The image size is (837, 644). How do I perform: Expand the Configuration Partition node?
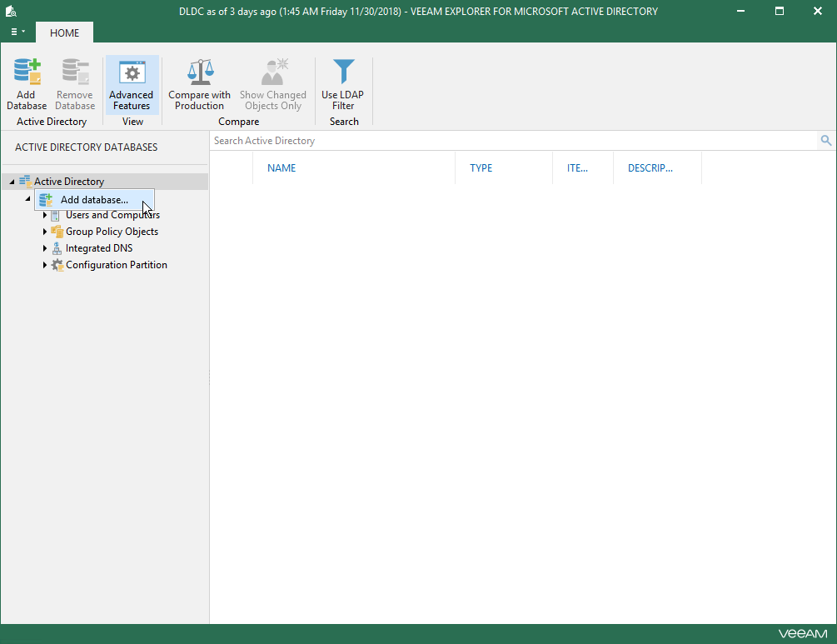pos(45,265)
